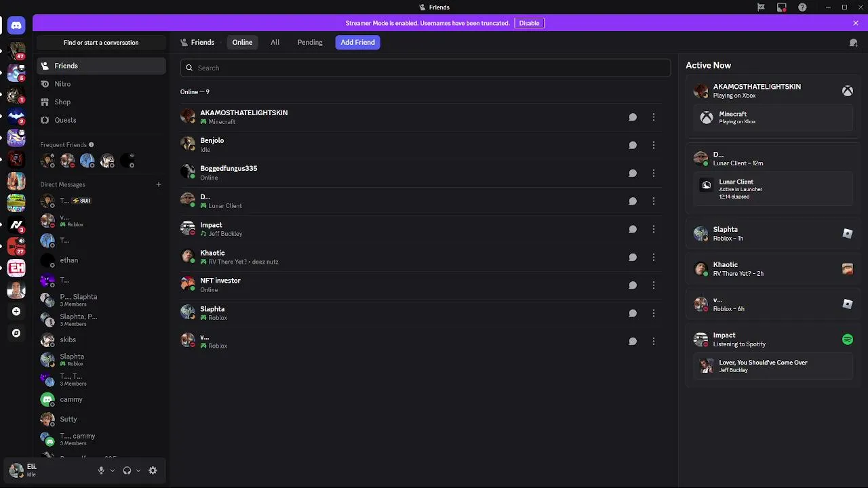Open more options for Slaphta friend row
Screen dimensions: 868x488
click(654, 313)
